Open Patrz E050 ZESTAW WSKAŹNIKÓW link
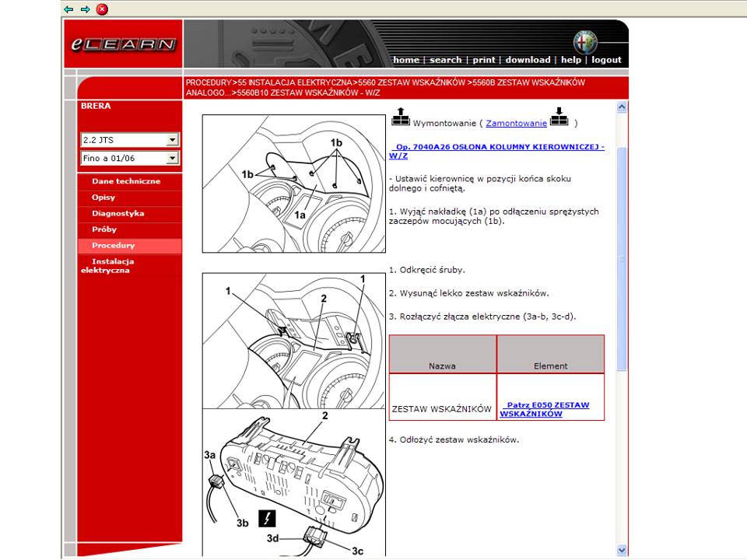 click(545, 410)
